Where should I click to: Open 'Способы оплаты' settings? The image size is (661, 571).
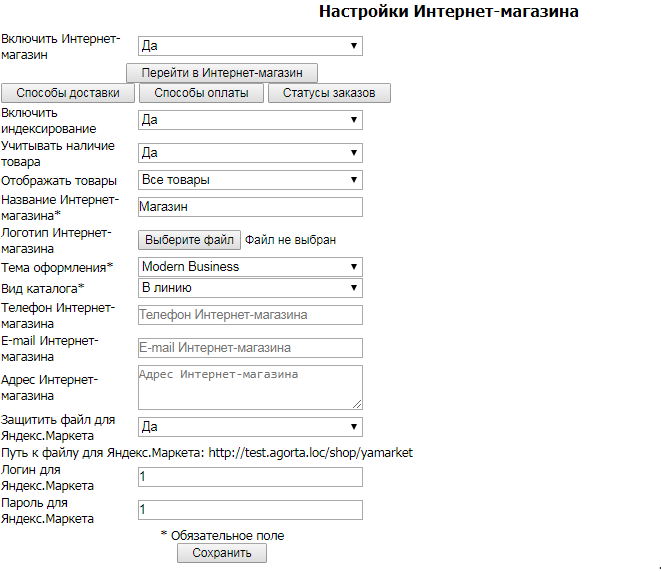coord(202,93)
